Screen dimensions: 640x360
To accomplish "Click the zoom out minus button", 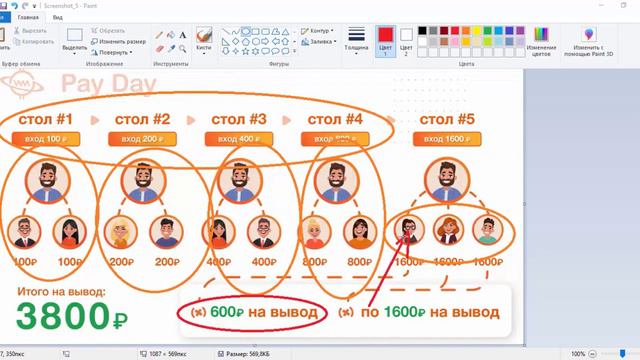I will (593, 354).
